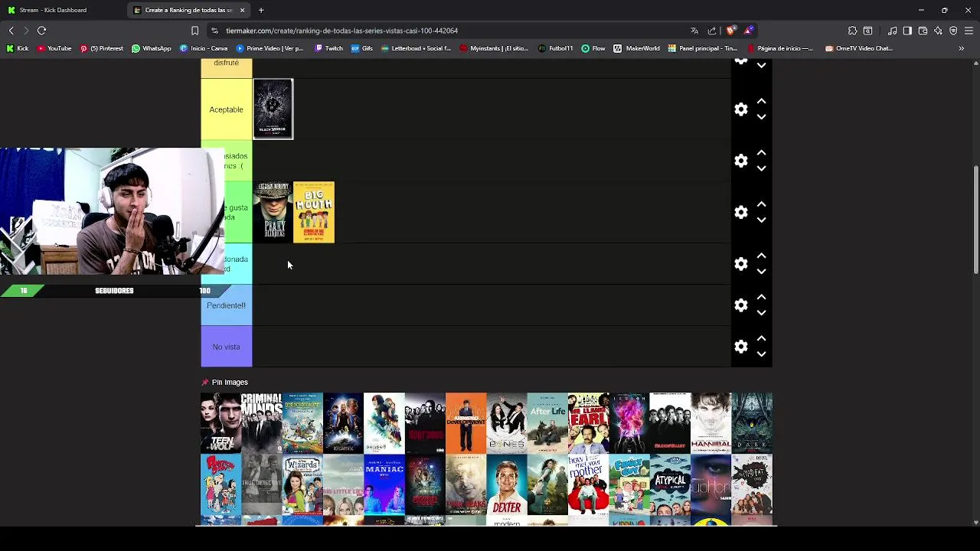Screen dimensions: 980x551
Task: Pick the Sopranos poster
Action: (425, 423)
